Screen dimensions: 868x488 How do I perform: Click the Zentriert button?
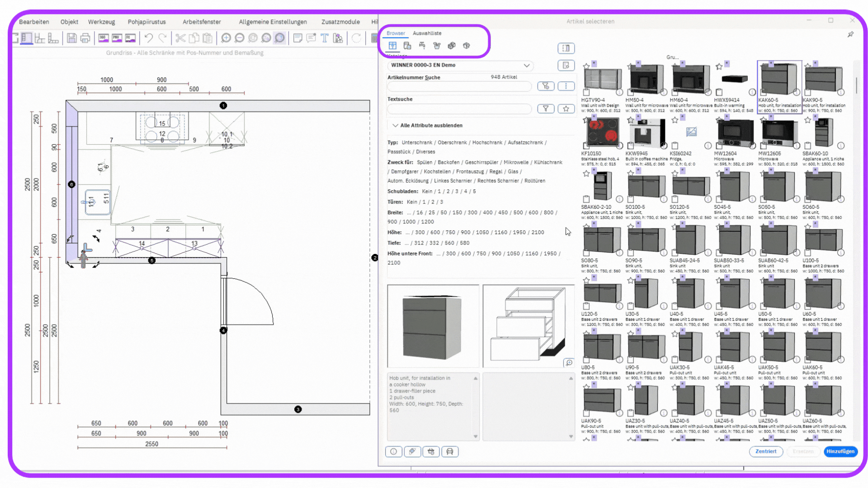click(x=766, y=451)
